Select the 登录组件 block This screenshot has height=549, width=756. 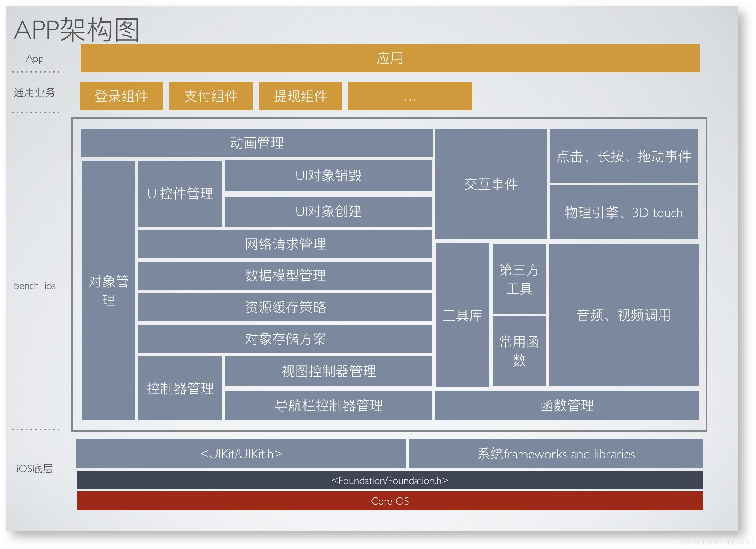[x=121, y=96]
